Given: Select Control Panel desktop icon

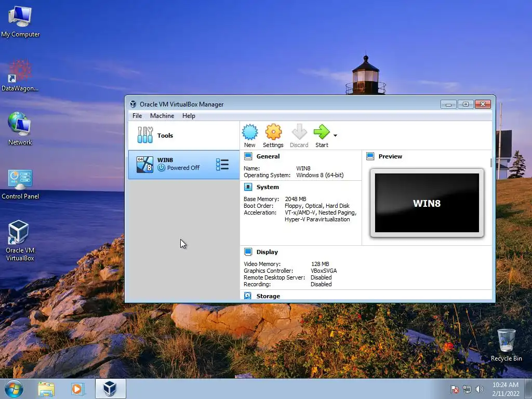Looking at the screenshot, I should tap(20, 183).
